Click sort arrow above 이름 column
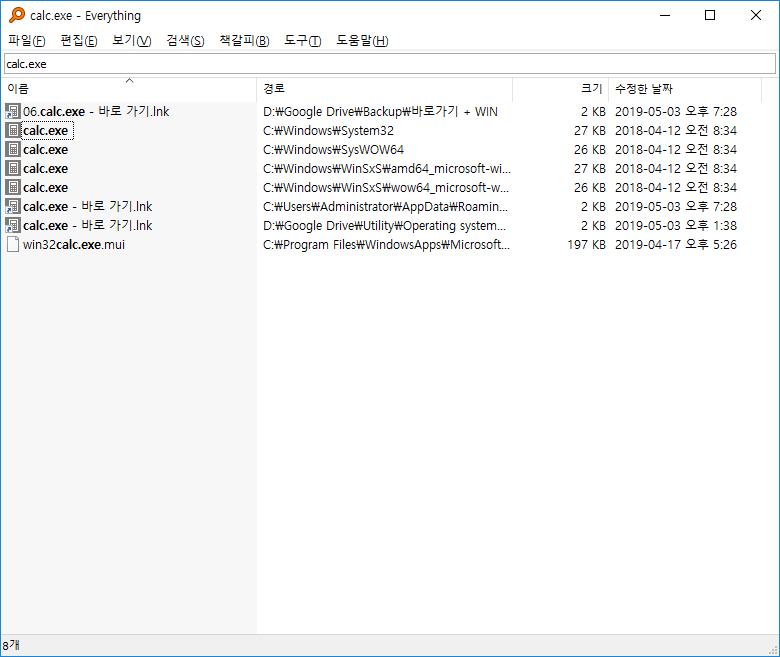 [x=129, y=80]
